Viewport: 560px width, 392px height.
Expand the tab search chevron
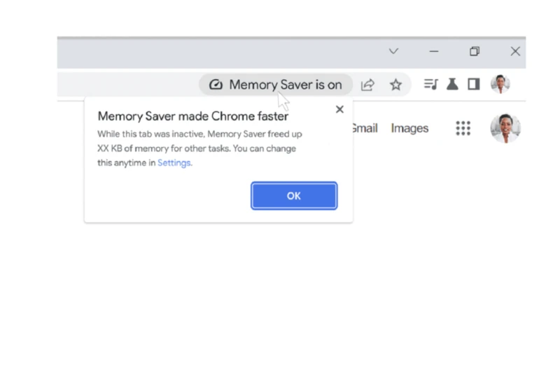393,51
